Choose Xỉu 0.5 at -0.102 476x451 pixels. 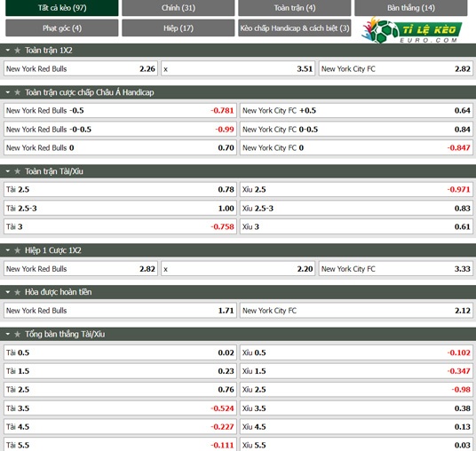(x=356, y=352)
